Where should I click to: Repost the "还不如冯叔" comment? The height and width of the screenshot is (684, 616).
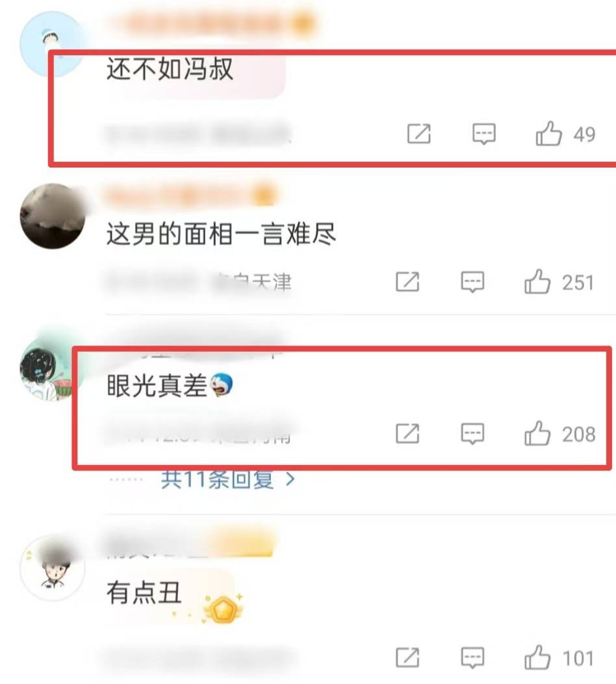[x=419, y=133]
